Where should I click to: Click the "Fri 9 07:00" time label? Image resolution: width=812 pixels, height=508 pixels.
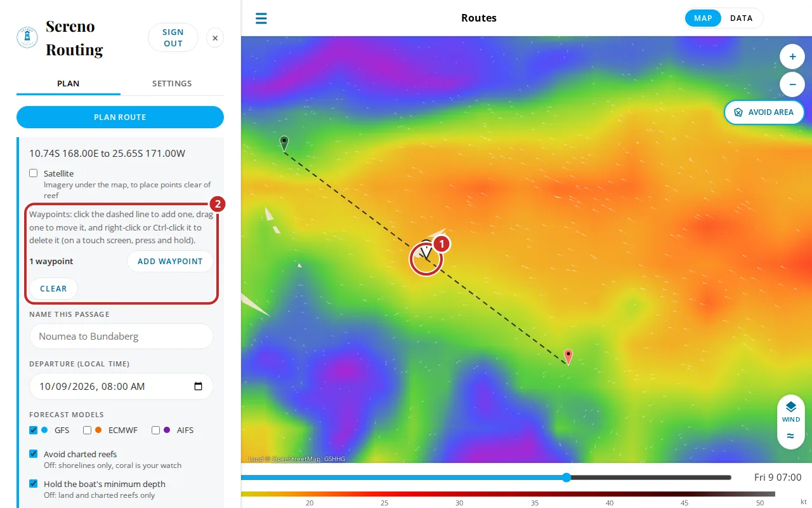pos(778,478)
